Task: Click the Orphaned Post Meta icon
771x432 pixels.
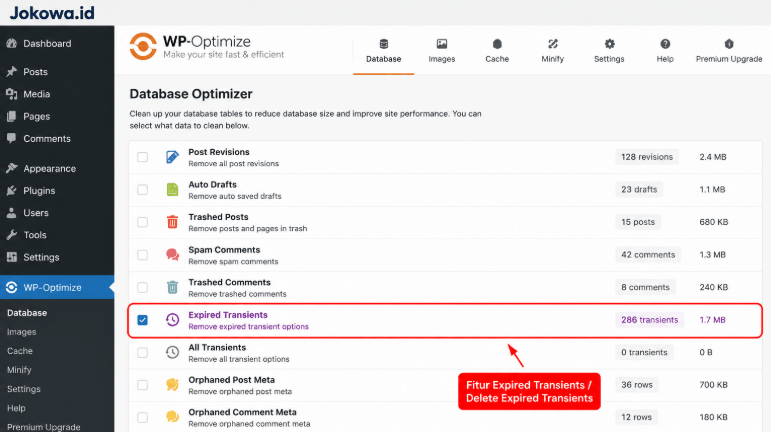Action: click(x=172, y=385)
